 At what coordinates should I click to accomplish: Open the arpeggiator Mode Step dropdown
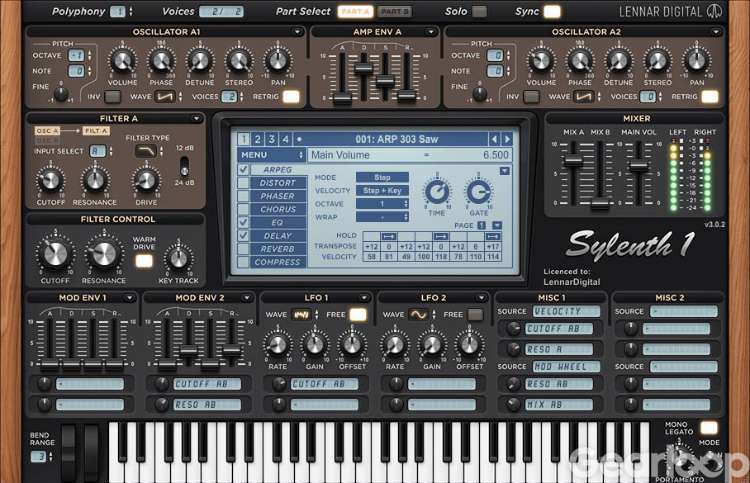click(383, 177)
